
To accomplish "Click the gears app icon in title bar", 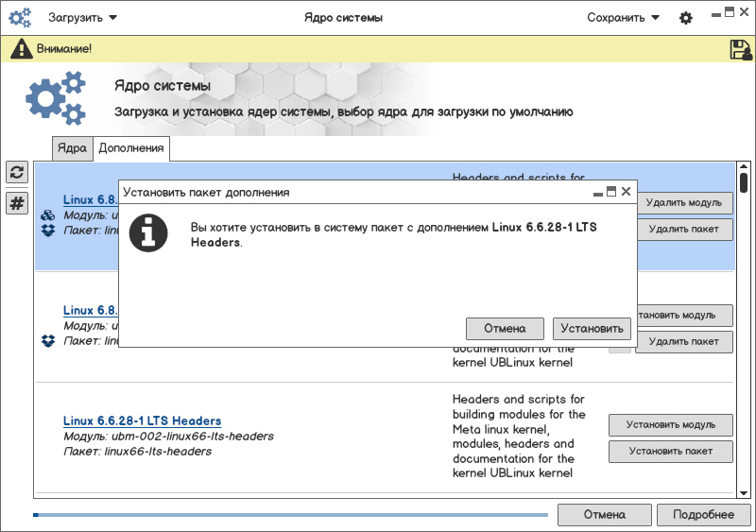I will coord(21,18).
